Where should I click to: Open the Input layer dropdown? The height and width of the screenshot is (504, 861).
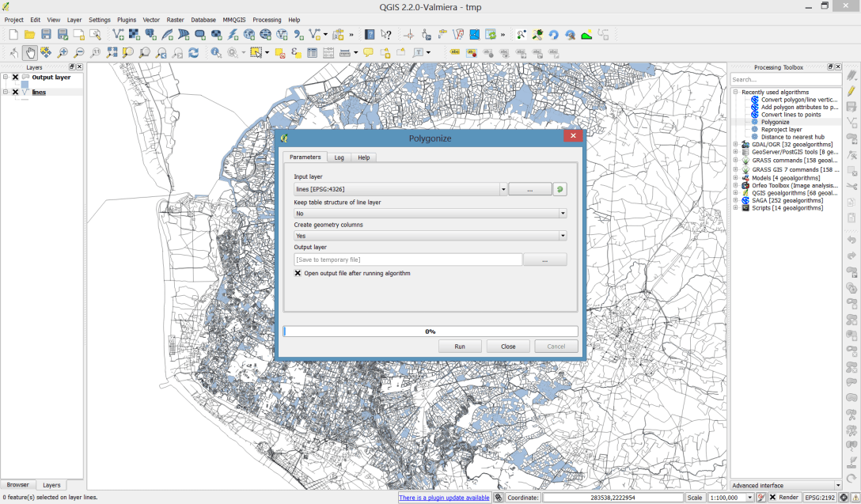click(503, 189)
